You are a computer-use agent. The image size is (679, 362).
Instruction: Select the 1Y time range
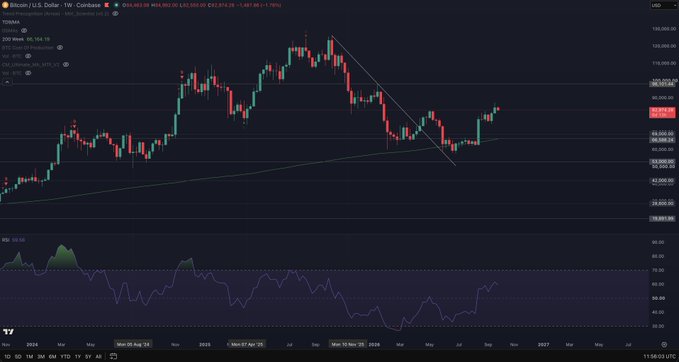pos(78,356)
